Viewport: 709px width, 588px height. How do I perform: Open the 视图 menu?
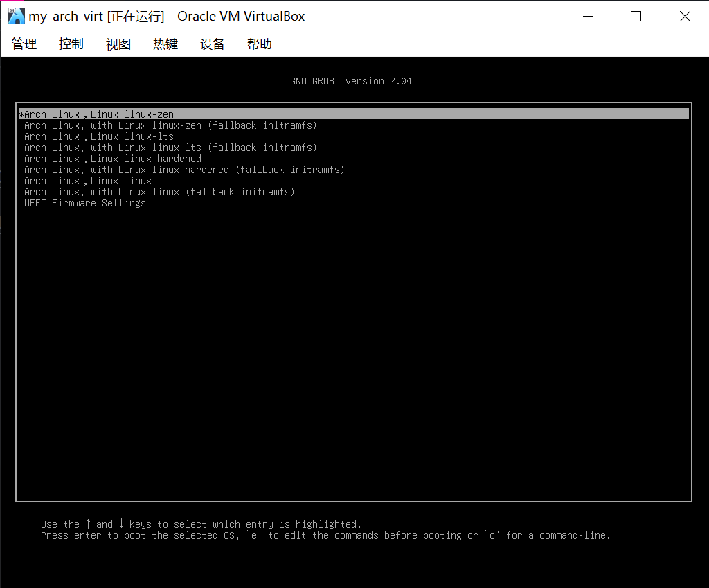point(117,43)
